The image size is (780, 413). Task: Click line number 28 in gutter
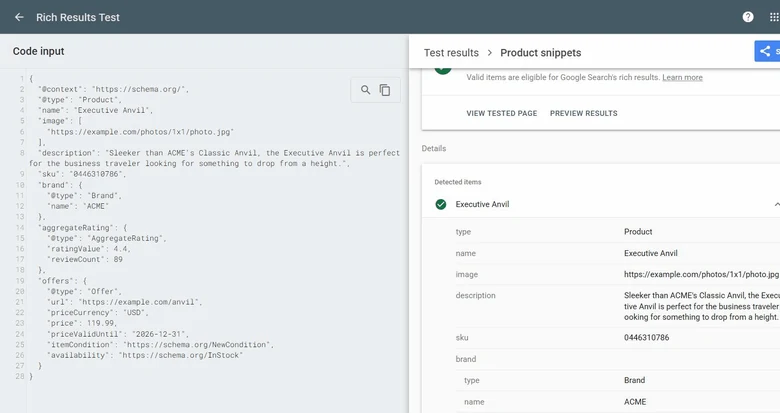pos(19,377)
